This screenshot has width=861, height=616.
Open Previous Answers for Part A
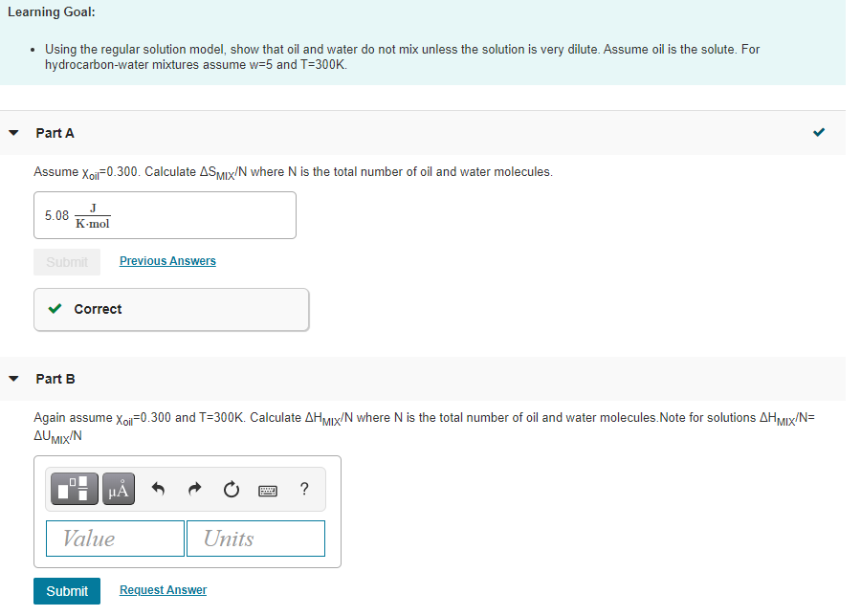click(166, 261)
